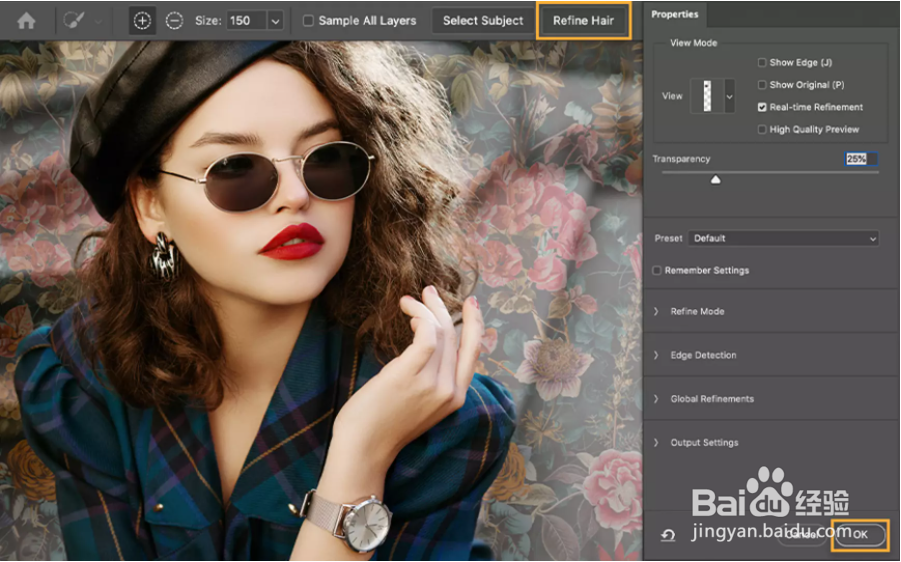Turn on Show Original (P) checkbox
The height and width of the screenshot is (562, 901).
point(762,84)
